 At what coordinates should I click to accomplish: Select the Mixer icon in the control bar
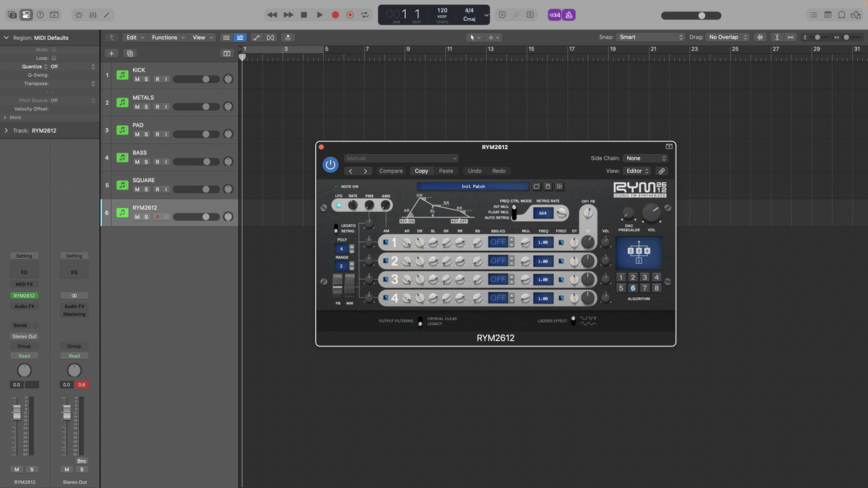pyautogui.click(x=93, y=14)
